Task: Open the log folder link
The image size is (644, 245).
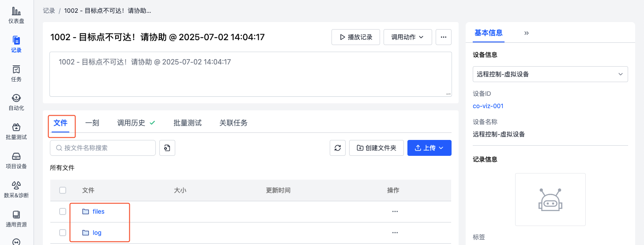Action: pyautogui.click(x=97, y=233)
